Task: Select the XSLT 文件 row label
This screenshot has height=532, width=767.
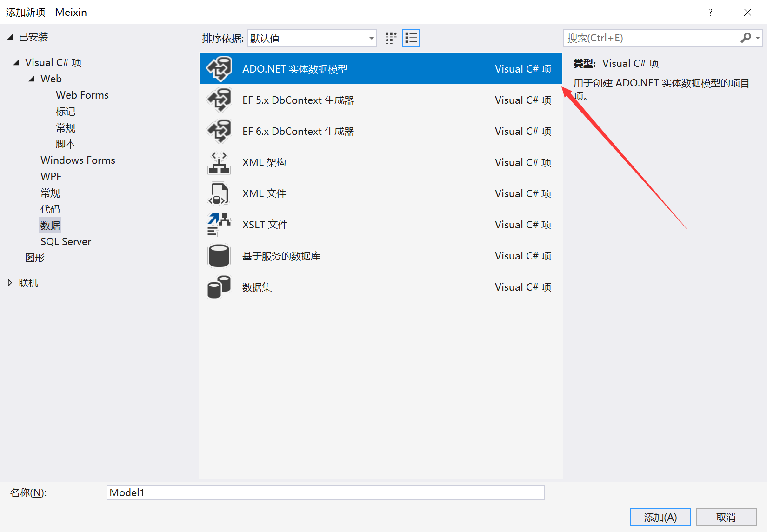Action: click(x=265, y=225)
